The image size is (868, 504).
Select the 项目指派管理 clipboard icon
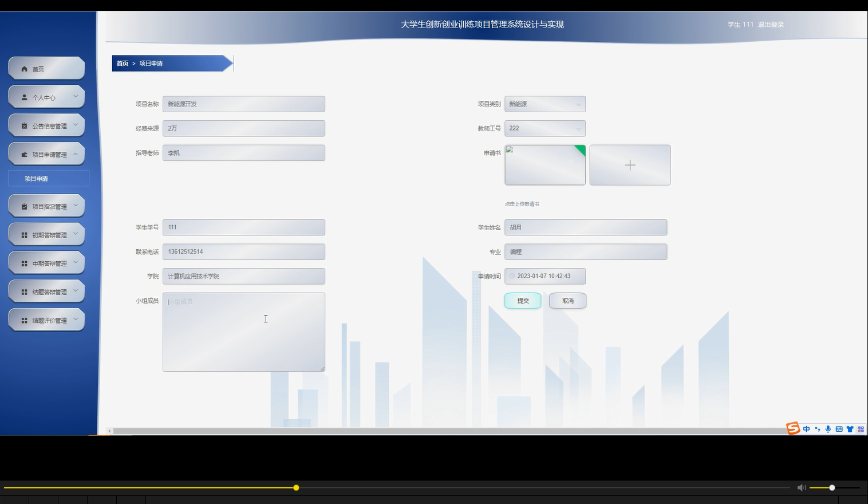pyautogui.click(x=24, y=205)
